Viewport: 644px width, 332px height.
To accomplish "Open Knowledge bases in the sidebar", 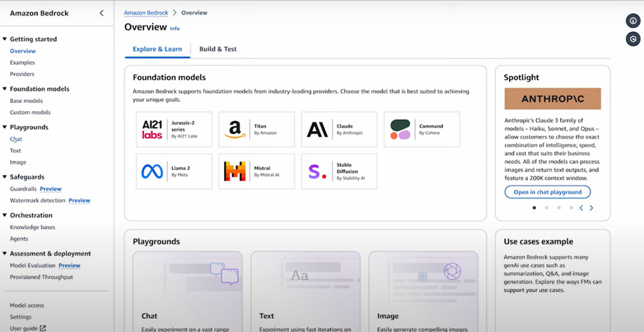I will (x=32, y=227).
